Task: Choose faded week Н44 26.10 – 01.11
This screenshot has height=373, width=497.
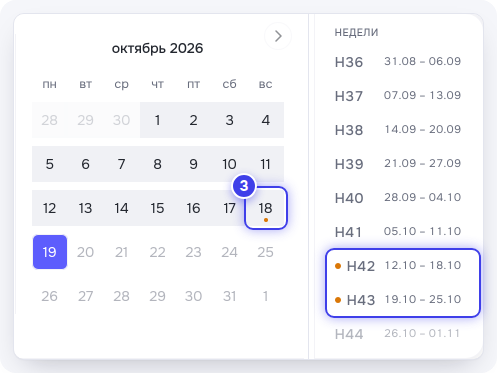Action: (398, 334)
